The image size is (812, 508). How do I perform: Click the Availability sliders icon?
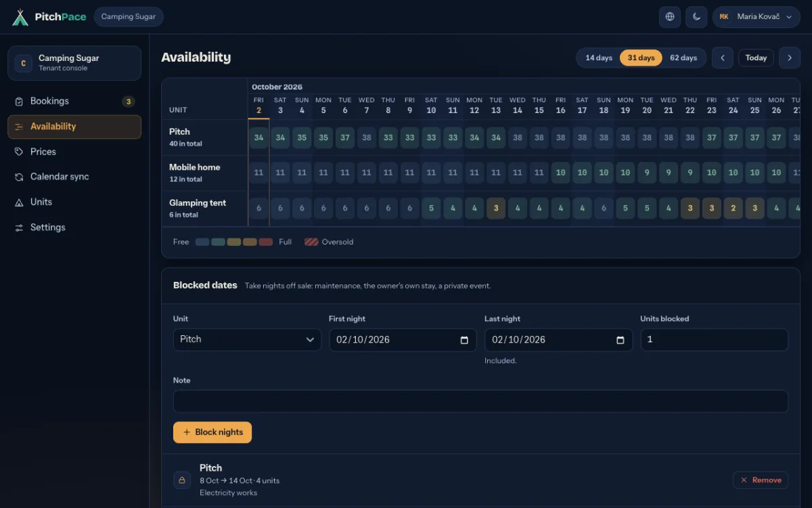click(19, 127)
